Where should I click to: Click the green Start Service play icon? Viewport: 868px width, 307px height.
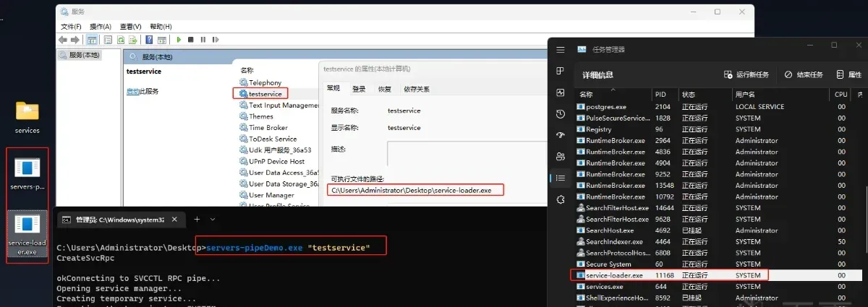179,40
